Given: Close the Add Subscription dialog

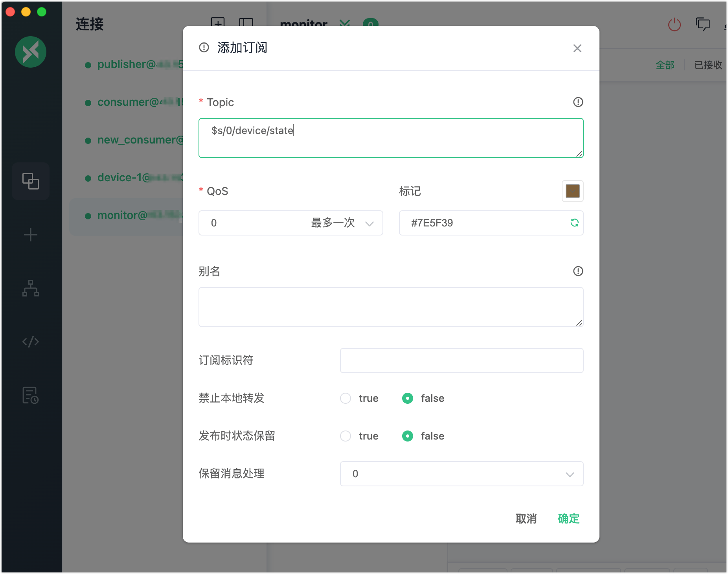Looking at the screenshot, I should tap(577, 48).
